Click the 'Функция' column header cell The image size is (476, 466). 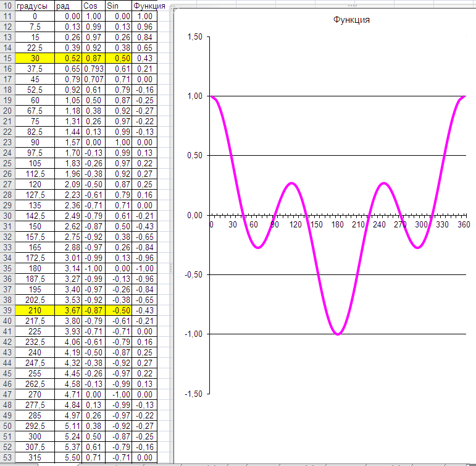144,6
